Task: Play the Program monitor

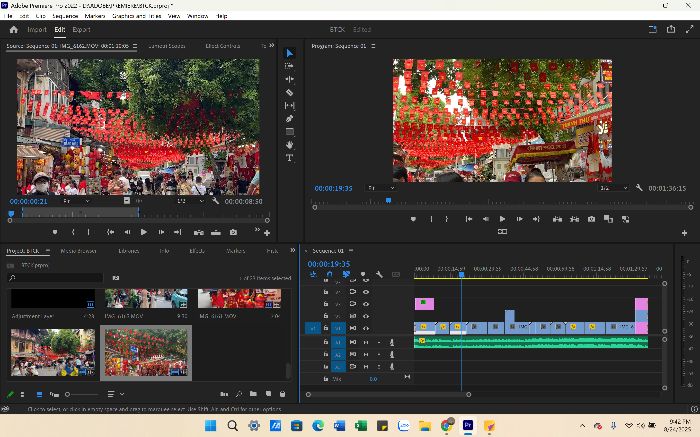Action: coord(502,219)
